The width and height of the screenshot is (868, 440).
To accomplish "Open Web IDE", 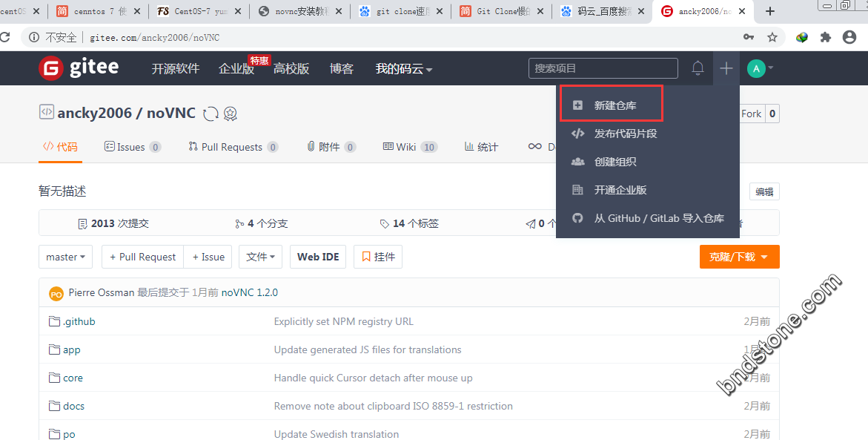I will pyautogui.click(x=318, y=257).
